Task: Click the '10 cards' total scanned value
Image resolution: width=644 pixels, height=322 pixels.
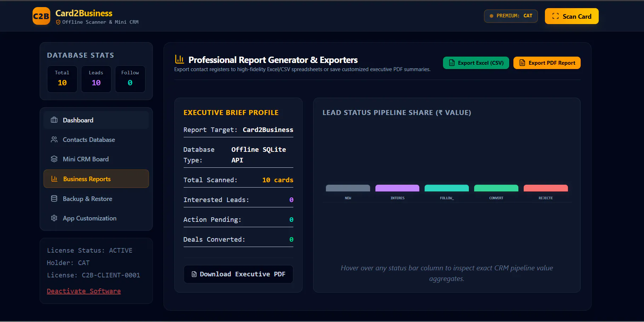Action: point(278,180)
